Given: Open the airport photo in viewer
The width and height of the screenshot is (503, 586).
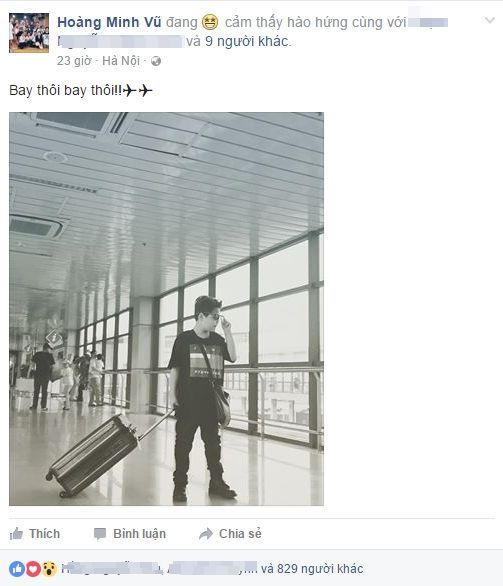Looking at the screenshot, I should click(x=166, y=309).
